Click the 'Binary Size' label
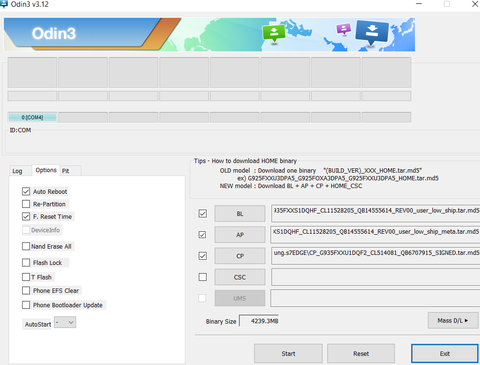 pyautogui.click(x=221, y=322)
